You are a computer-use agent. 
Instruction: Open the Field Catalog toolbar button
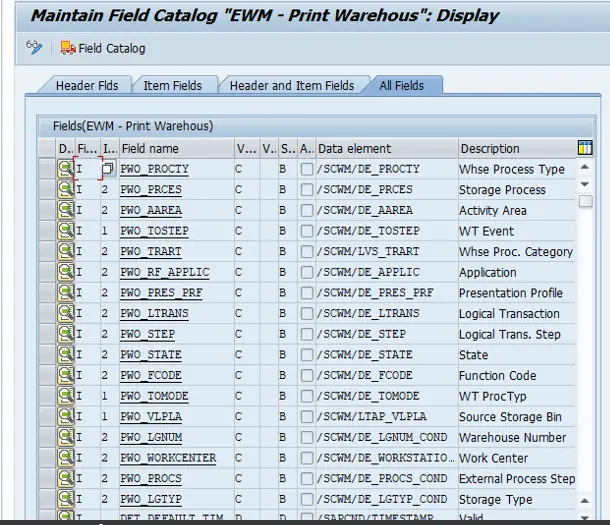click(x=103, y=49)
